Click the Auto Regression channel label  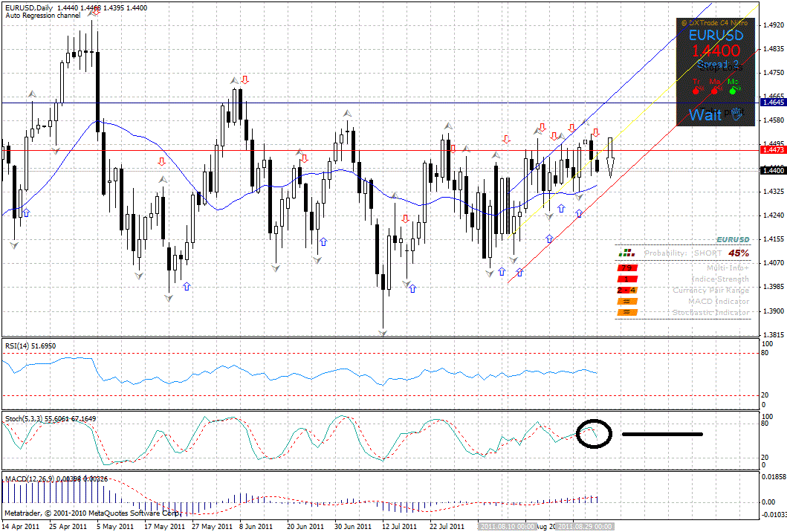(42, 16)
